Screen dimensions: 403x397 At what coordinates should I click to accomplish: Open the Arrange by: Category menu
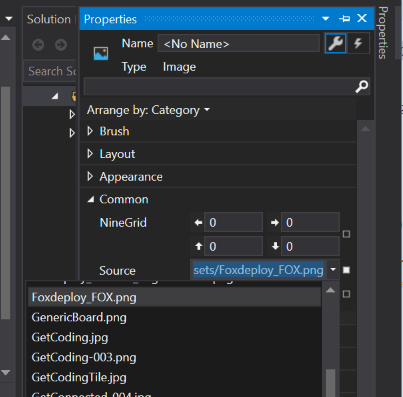click(x=148, y=110)
